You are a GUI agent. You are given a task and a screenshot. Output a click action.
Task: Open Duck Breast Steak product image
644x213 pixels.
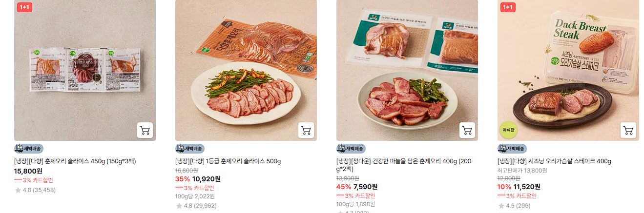[x=568, y=70]
